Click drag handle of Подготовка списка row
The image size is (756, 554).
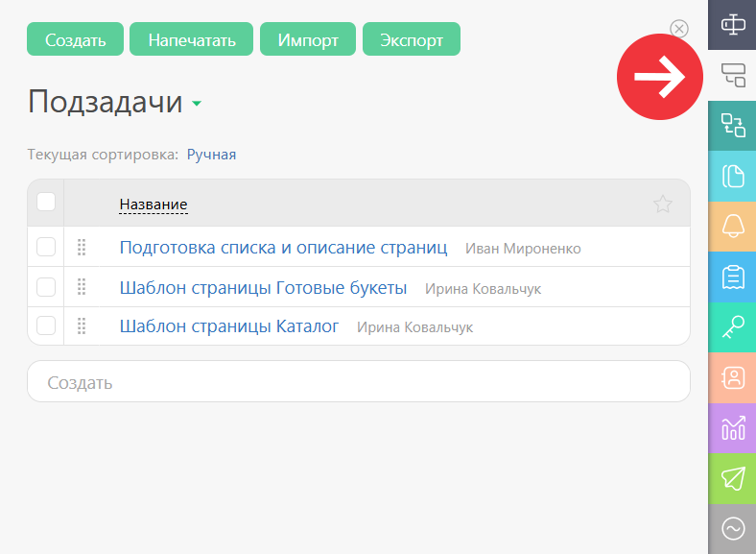point(82,247)
